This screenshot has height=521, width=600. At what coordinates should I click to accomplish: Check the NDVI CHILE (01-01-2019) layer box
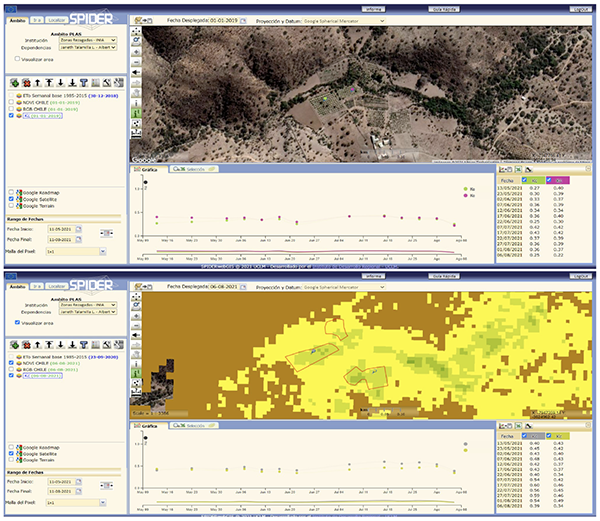11,101
